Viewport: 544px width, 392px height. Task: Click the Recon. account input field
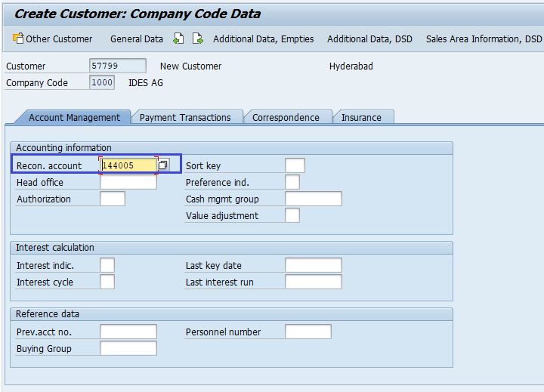(128, 165)
